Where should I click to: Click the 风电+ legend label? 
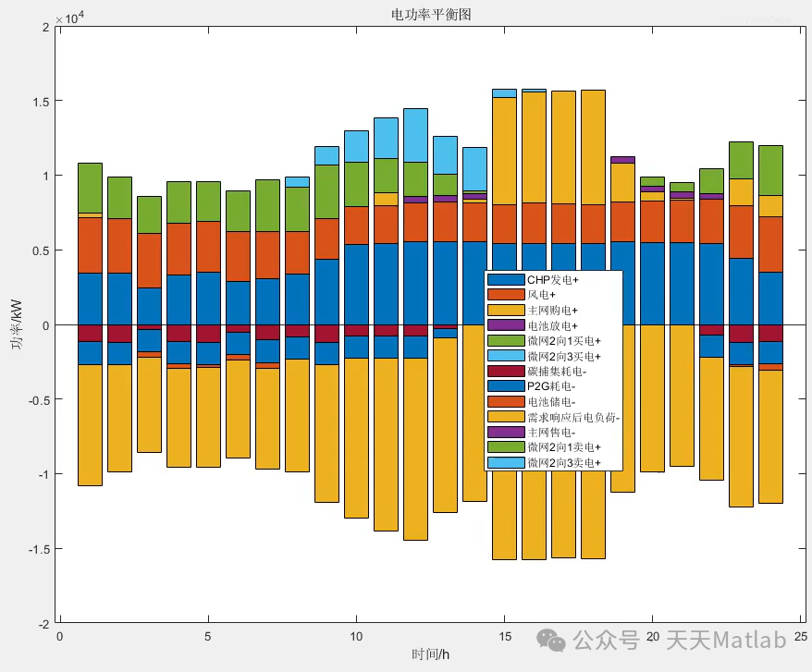pos(541,295)
